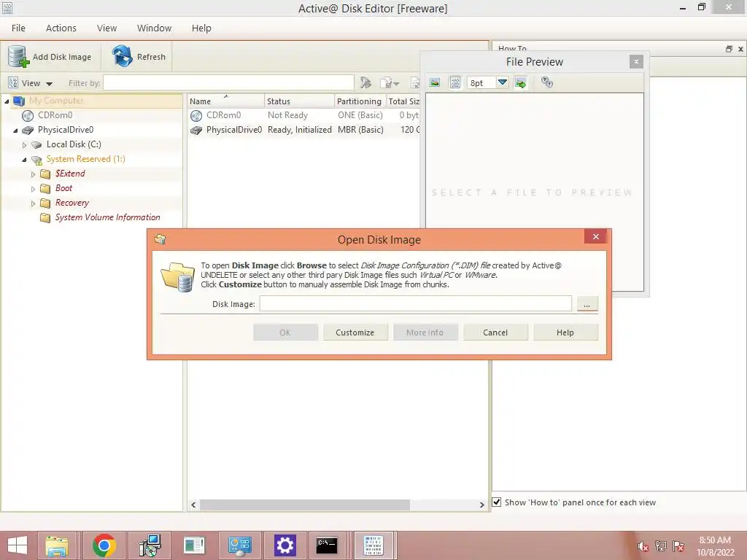Collapse the My Computer tree node

click(7, 101)
